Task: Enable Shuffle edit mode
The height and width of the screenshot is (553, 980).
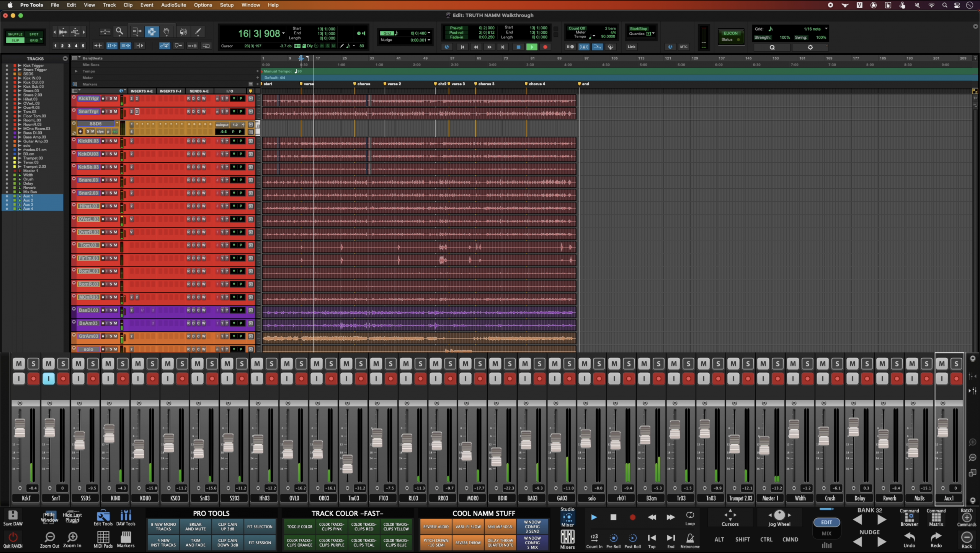Action: click(15, 34)
